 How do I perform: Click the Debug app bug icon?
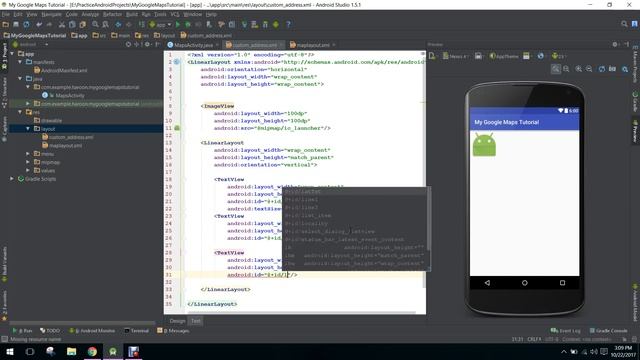coord(188,24)
